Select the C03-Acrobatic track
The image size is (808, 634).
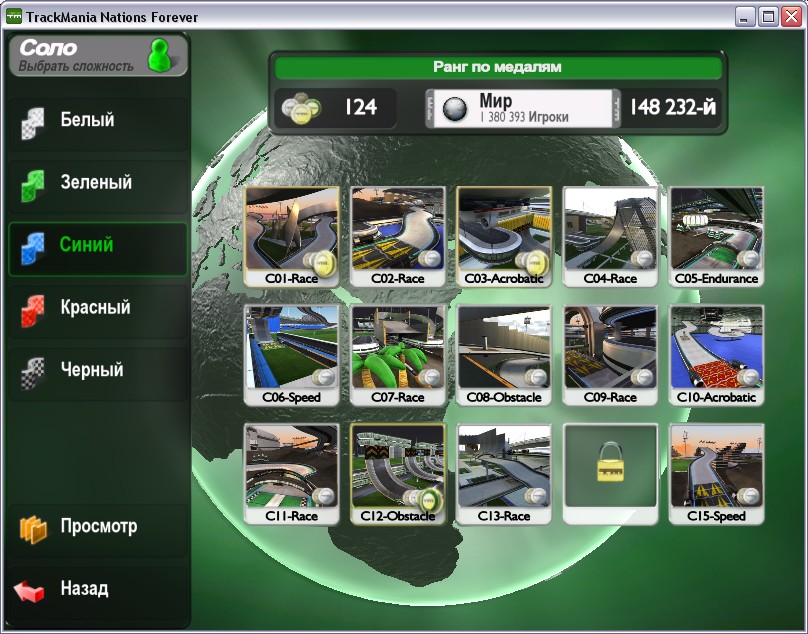[x=504, y=236]
